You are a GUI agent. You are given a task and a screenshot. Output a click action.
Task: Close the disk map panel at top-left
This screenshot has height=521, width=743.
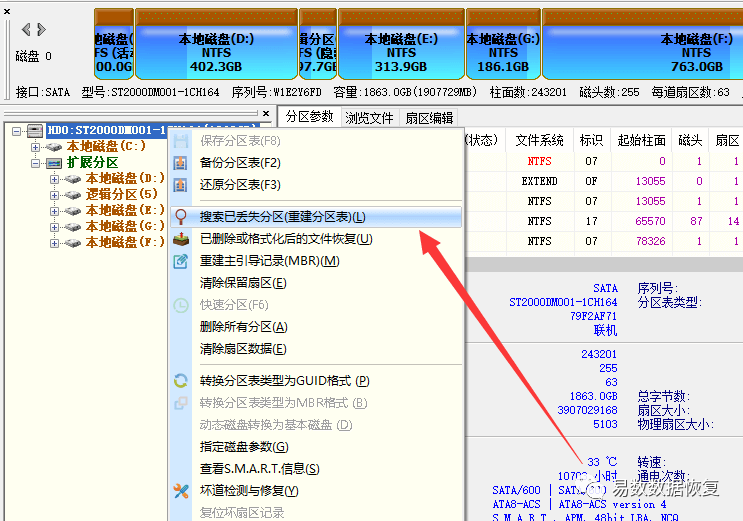coord(7,11)
